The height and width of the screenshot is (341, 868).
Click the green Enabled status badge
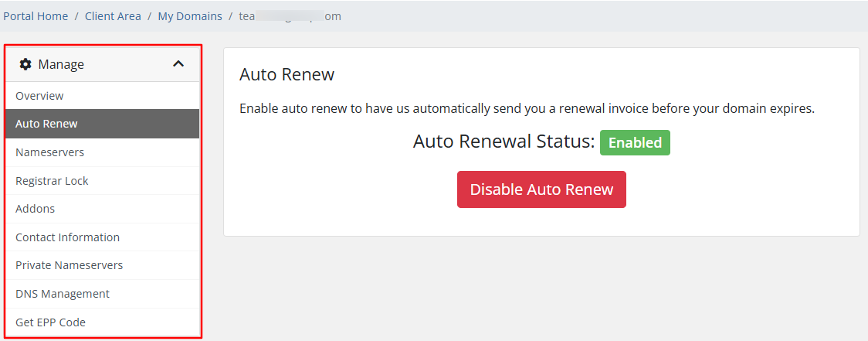(x=635, y=143)
